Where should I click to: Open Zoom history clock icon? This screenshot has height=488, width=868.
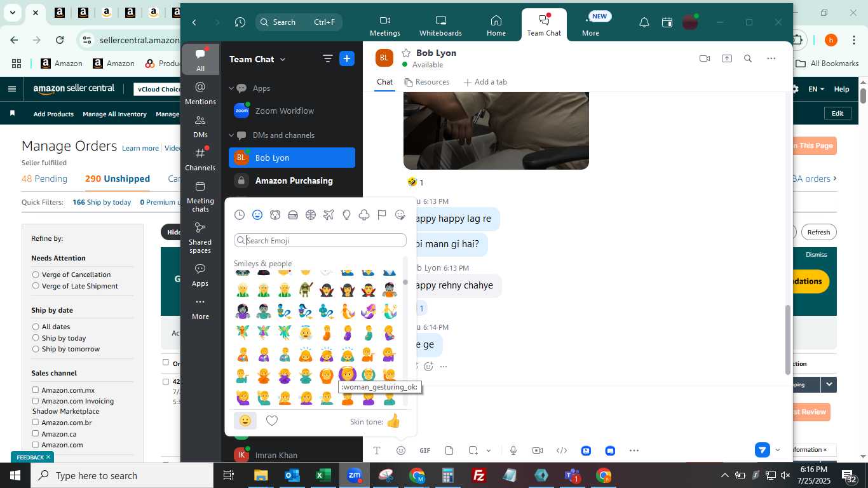[240, 22]
